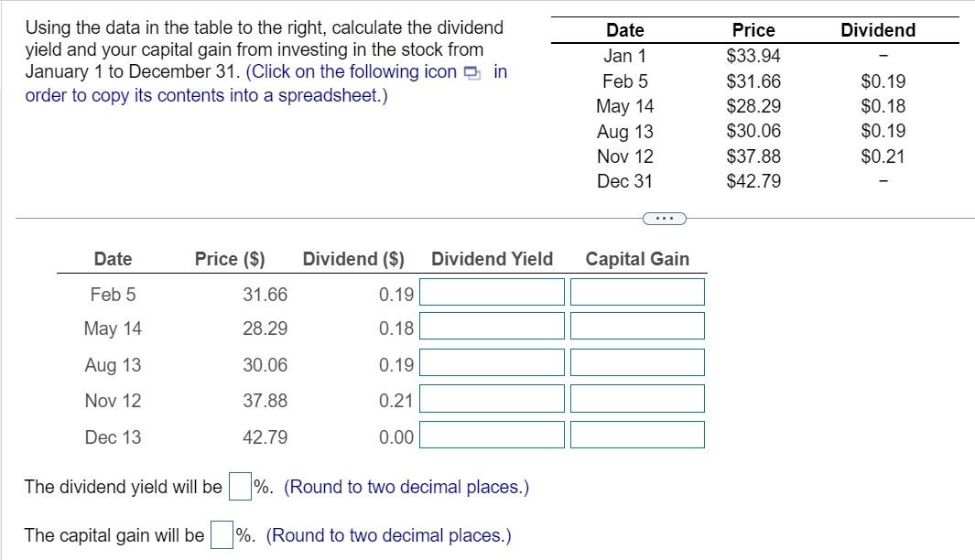Click the Feb 5 Capital Gain input box
The image size is (975, 560).
coord(636,292)
